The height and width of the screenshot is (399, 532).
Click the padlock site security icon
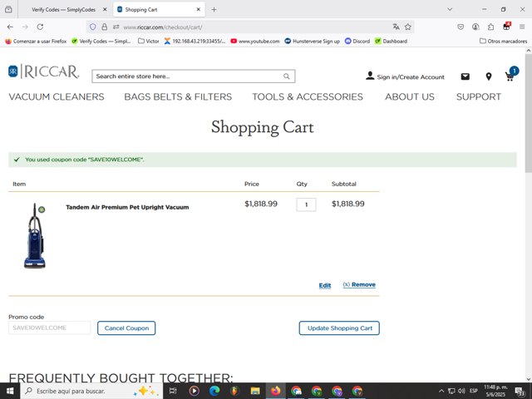click(x=105, y=27)
